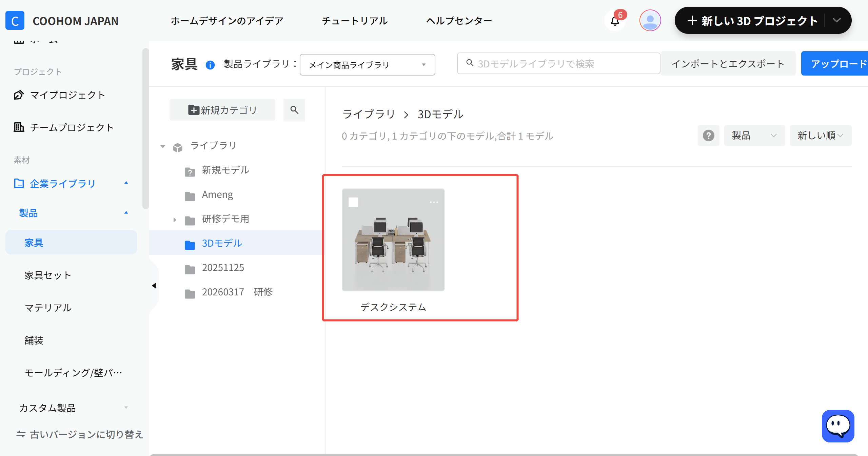Open the question mark help icon
Viewport: 868px width, 456px height.
(x=708, y=136)
